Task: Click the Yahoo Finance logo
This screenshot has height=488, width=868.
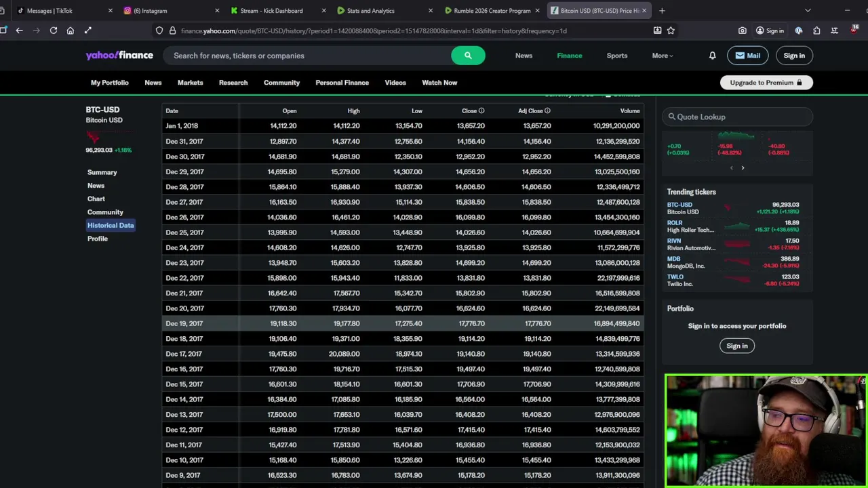Action: click(119, 55)
